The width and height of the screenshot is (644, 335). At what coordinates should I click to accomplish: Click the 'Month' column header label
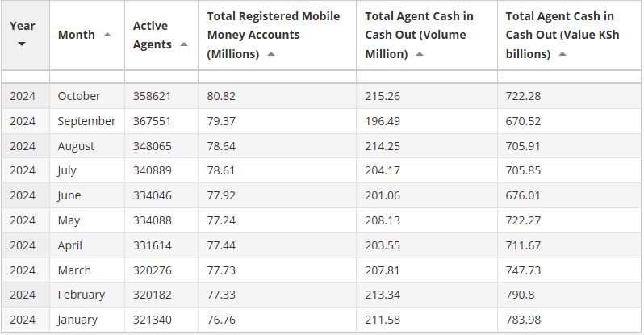point(76,35)
